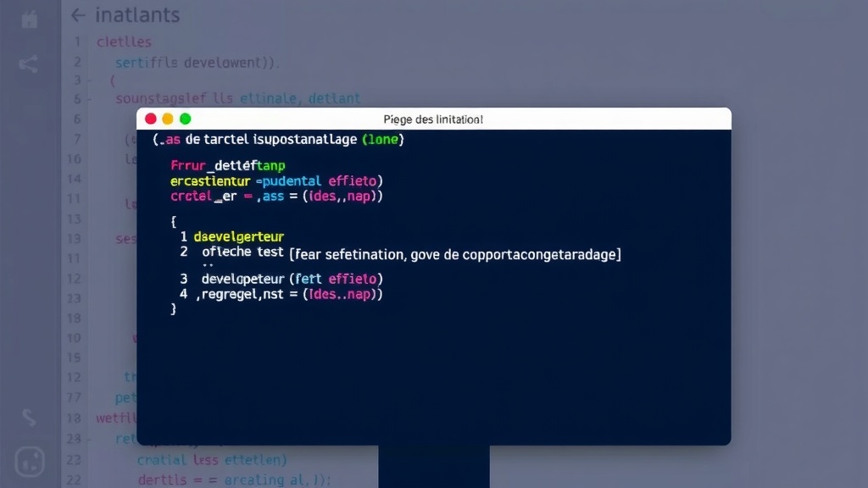This screenshot has height=488, width=868.
Task: Click the inatlants header title
Action: [x=137, y=15]
